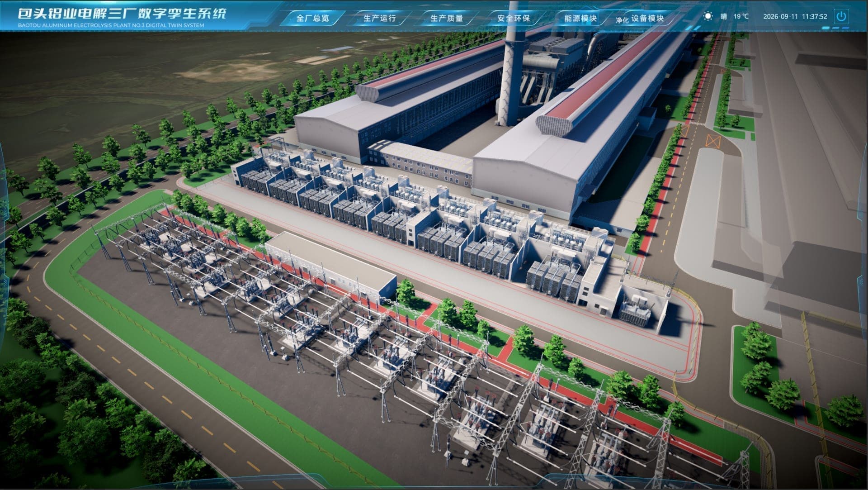Select the tall chimney stack in the scene
868x490 pixels.
pos(511,68)
